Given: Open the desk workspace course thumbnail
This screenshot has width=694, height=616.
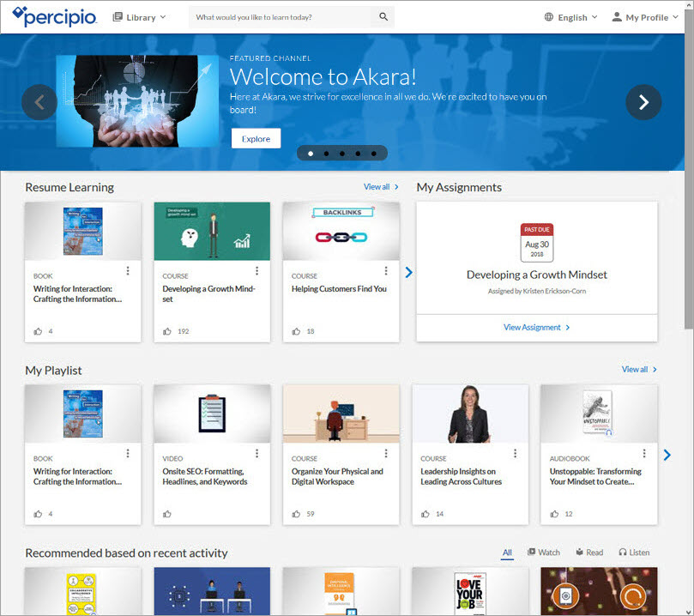Looking at the screenshot, I should point(341,414).
